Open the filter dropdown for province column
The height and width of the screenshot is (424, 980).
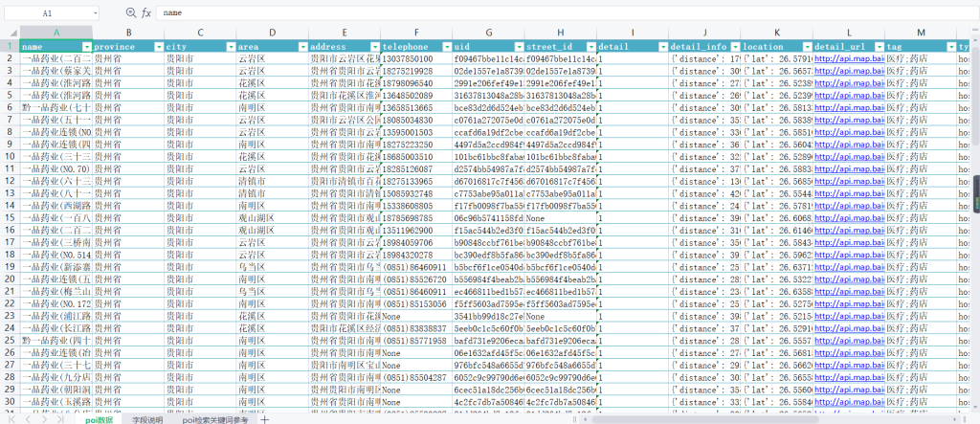(158, 47)
